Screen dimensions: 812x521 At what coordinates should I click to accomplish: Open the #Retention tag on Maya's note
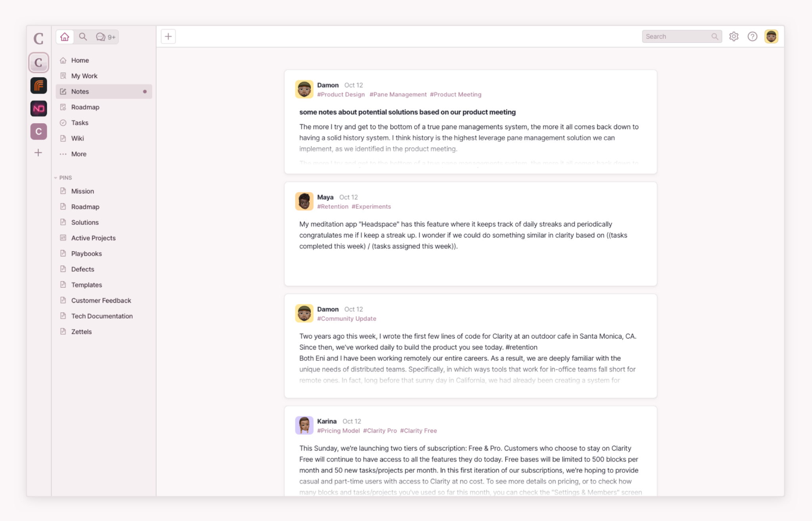[333, 206]
